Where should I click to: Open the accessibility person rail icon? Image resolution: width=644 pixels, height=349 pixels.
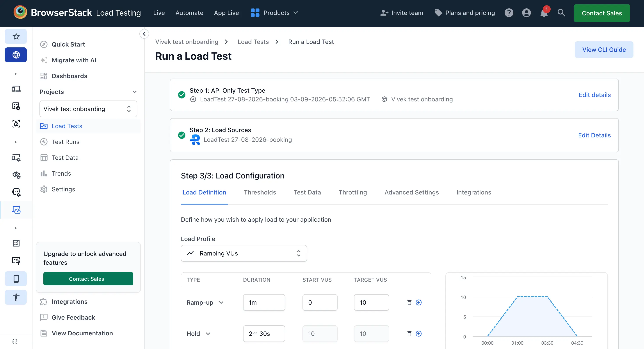coord(16,297)
